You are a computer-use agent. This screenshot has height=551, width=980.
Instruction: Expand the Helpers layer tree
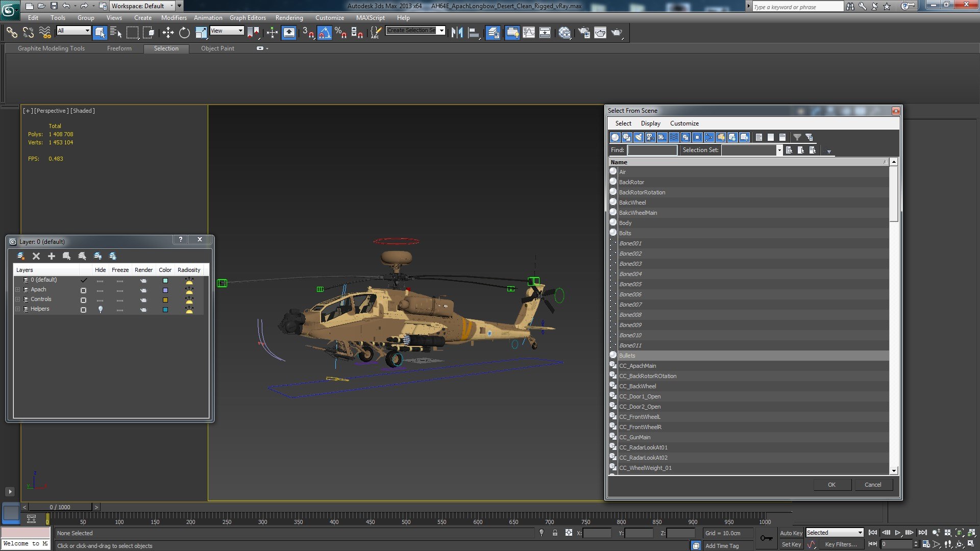(17, 309)
